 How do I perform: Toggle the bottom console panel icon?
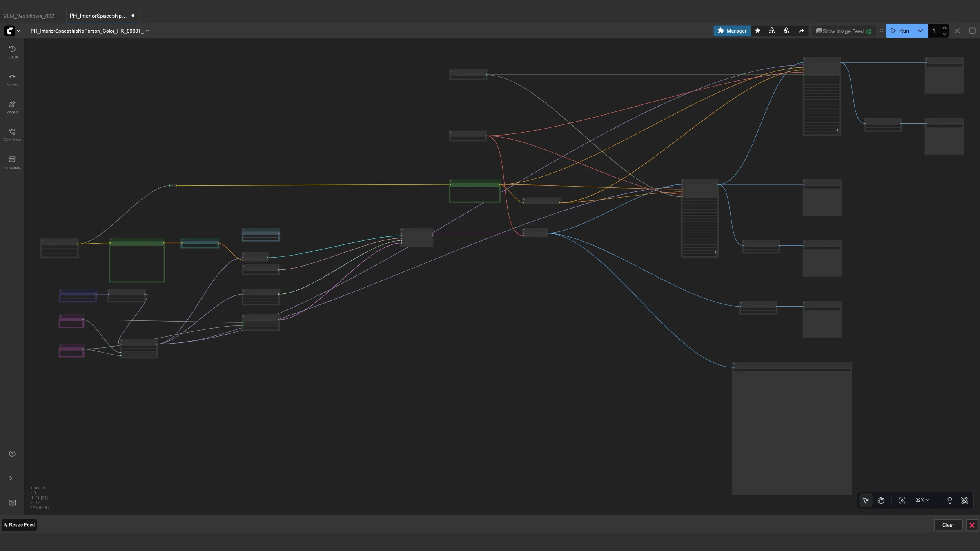(x=12, y=478)
